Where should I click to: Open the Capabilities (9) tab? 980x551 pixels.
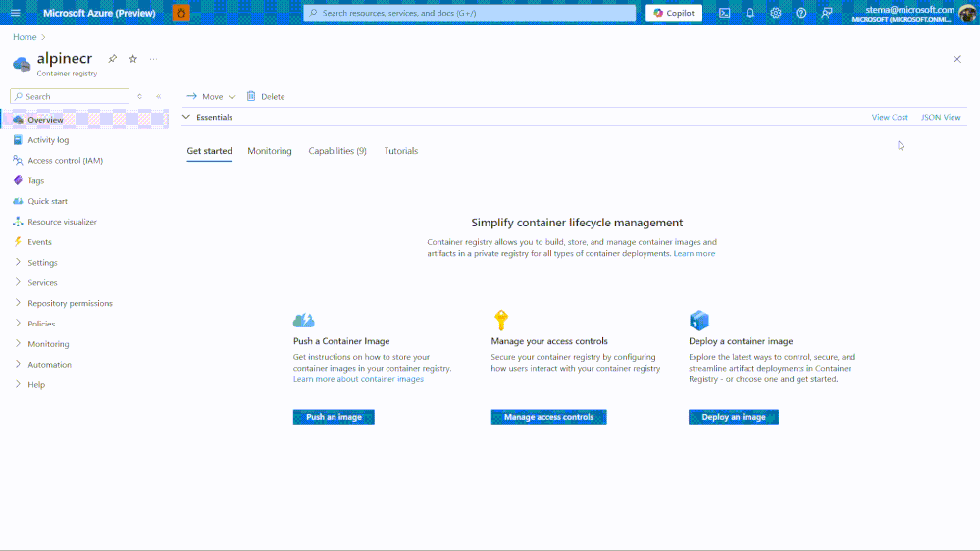(337, 151)
